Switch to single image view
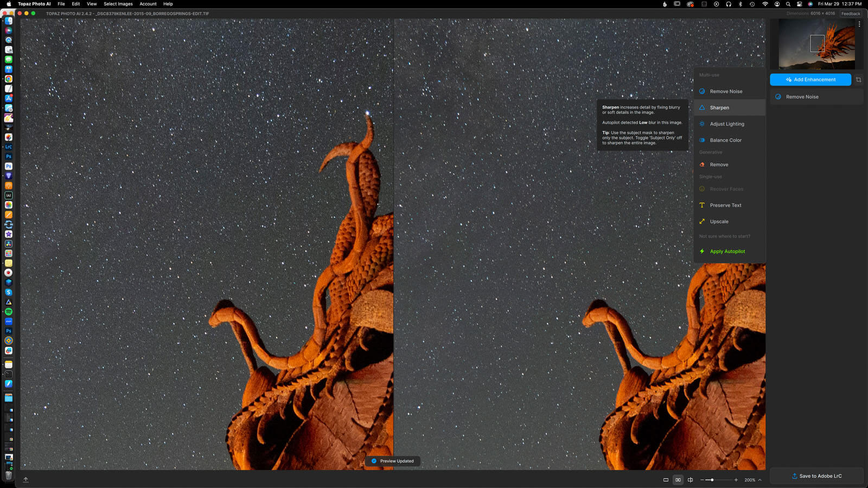This screenshot has width=868, height=488. (x=666, y=480)
